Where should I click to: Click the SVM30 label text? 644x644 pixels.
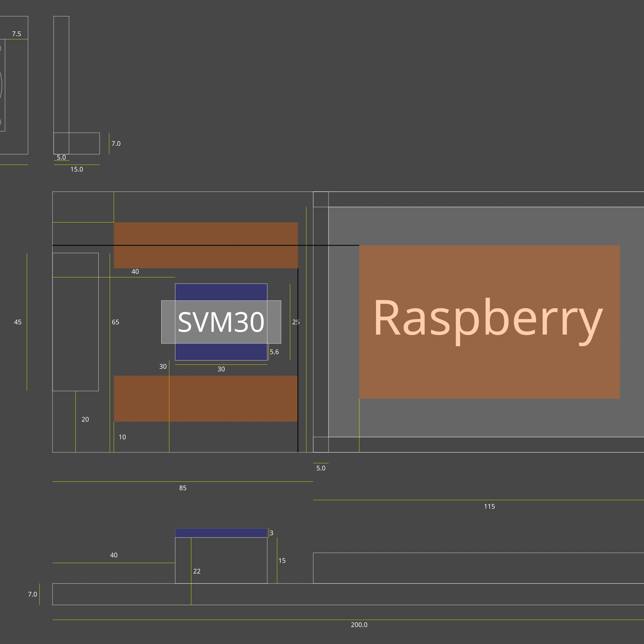[221, 322]
